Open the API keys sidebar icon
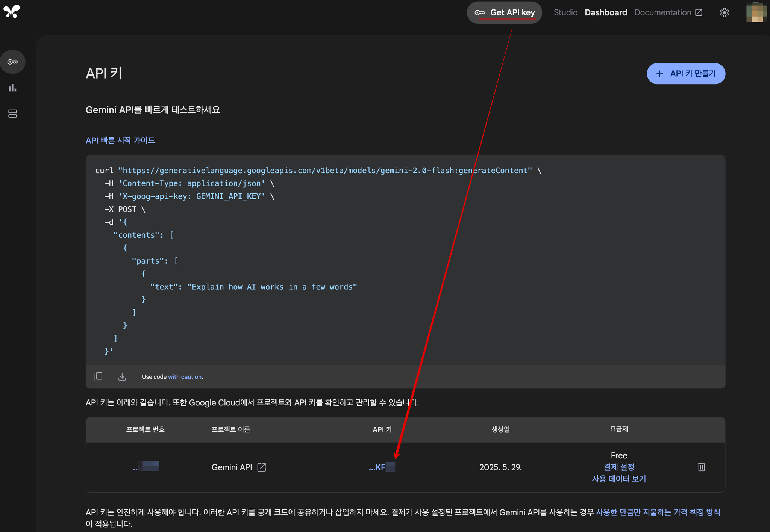770x532 pixels. coord(13,62)
